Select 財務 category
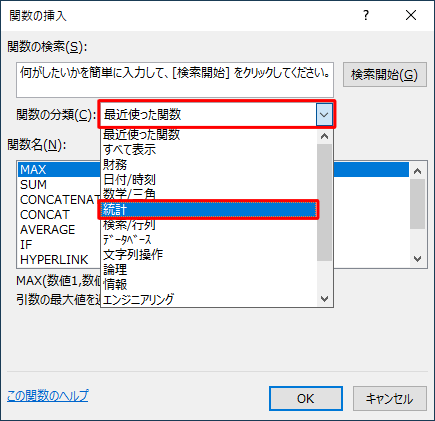The width and height of the screenshot is (435, 421). 209,165
